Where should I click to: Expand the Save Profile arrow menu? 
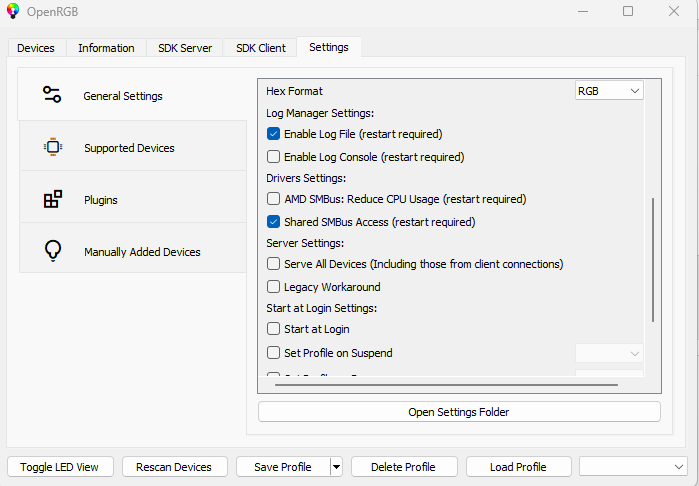[x=337, y=467]
